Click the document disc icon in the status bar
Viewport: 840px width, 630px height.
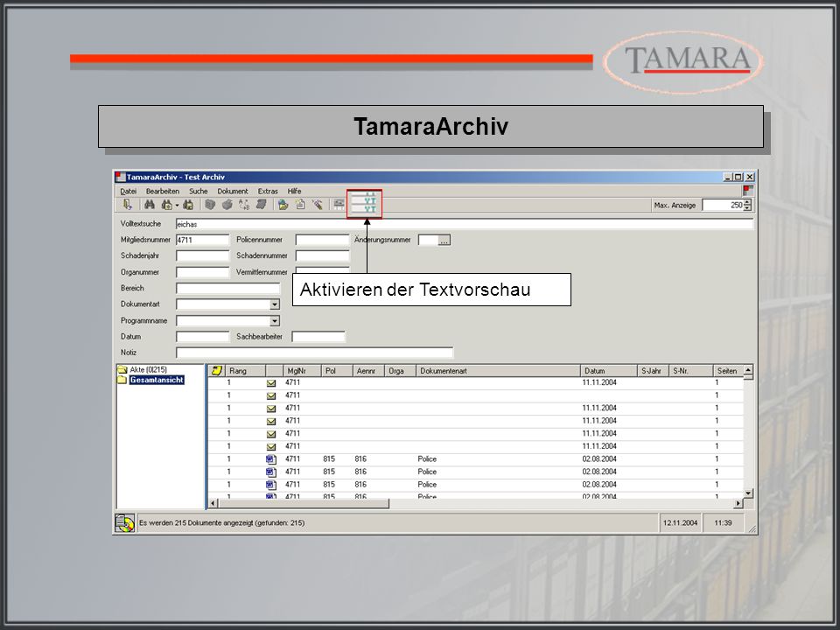tap(124, 523)
